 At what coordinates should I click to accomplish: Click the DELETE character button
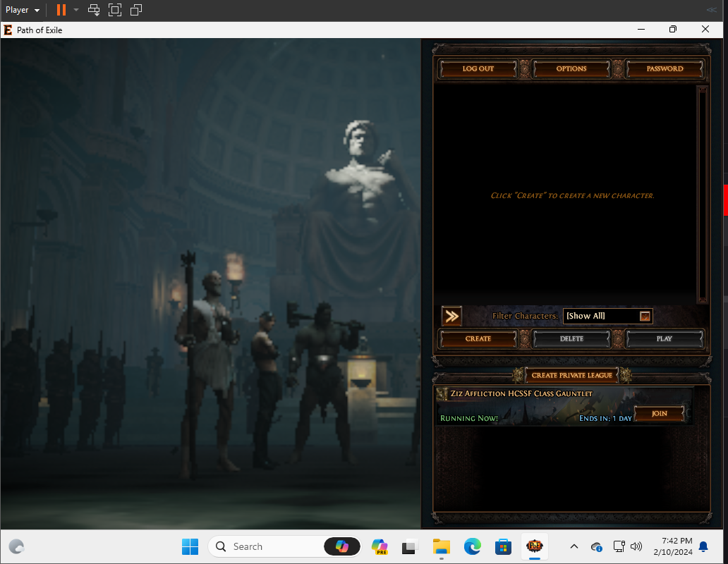point(571,338)
